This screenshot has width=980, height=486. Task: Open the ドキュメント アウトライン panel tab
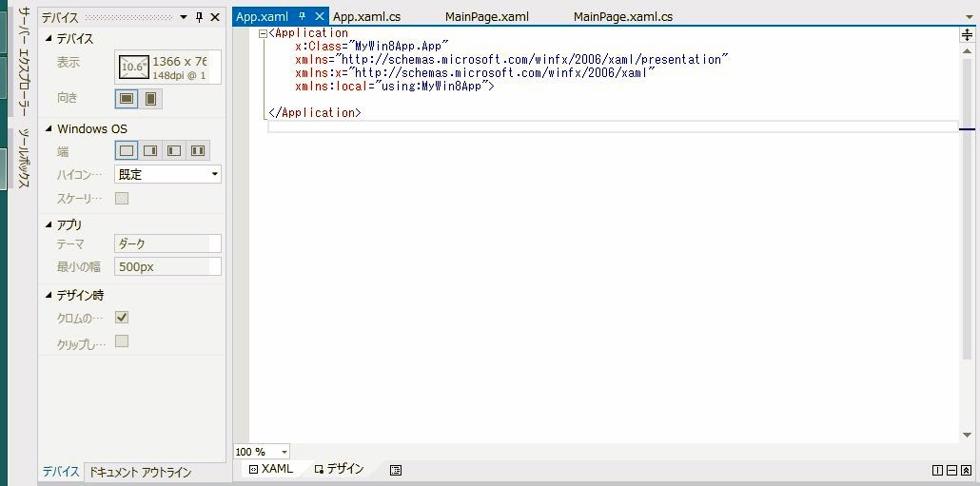coord(140,473)
